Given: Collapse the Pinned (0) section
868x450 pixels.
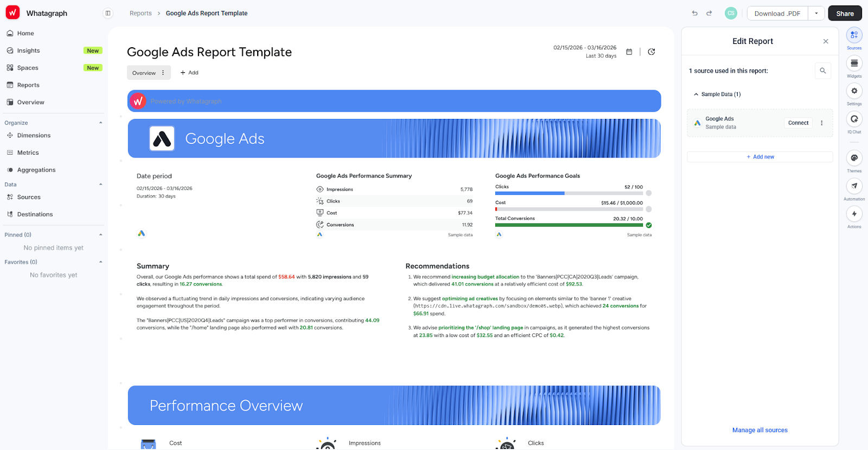Looking at the screenshot, I should [100, 234].
